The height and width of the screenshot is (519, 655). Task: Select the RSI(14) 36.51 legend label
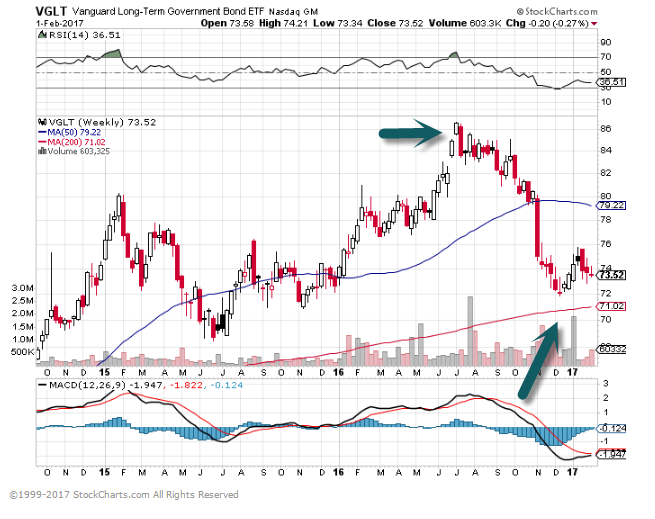(85, 35)
